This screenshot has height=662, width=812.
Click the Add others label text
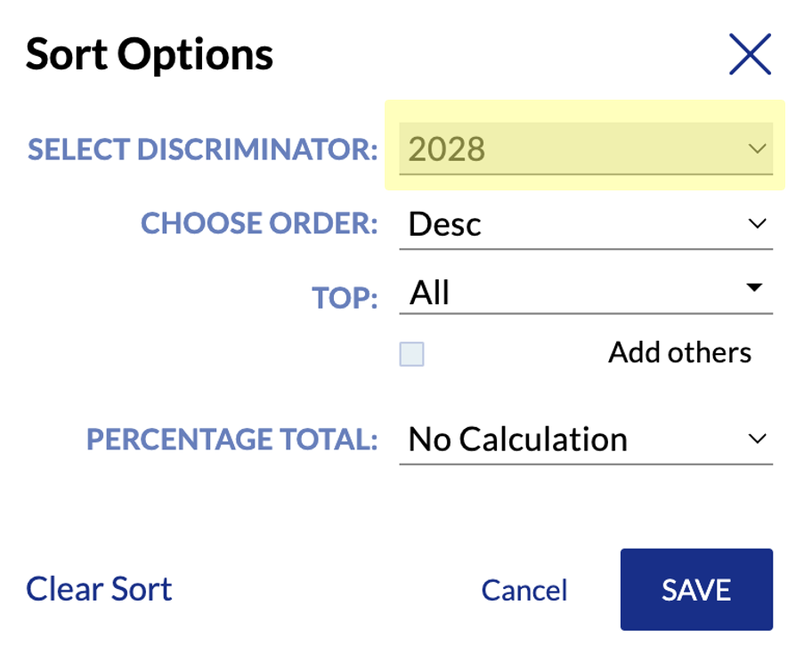point(679,353)
